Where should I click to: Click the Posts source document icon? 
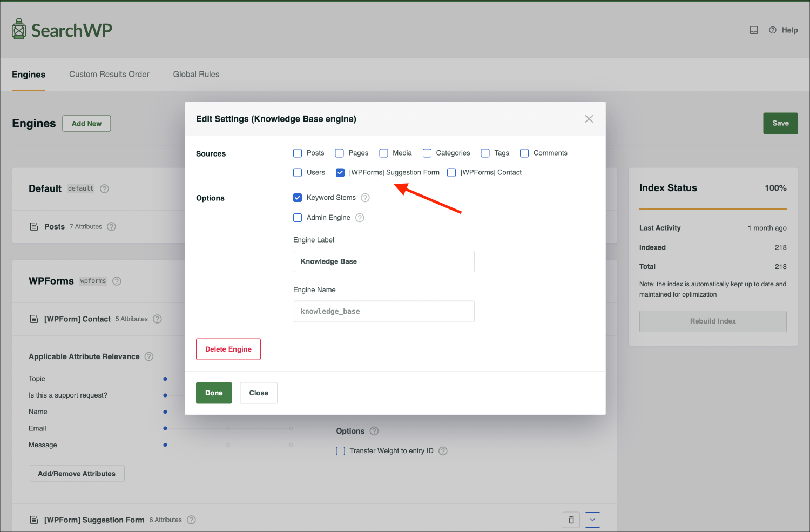pyautogui.click(x=34, y=226)
